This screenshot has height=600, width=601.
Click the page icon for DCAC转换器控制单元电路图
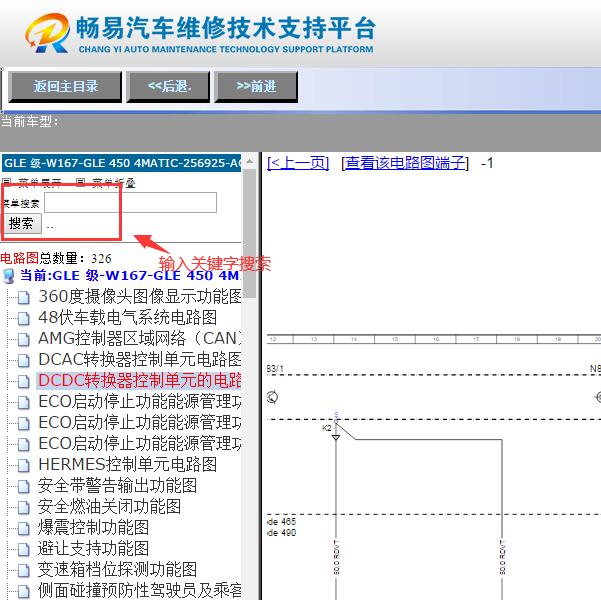[x=24, y=360]
